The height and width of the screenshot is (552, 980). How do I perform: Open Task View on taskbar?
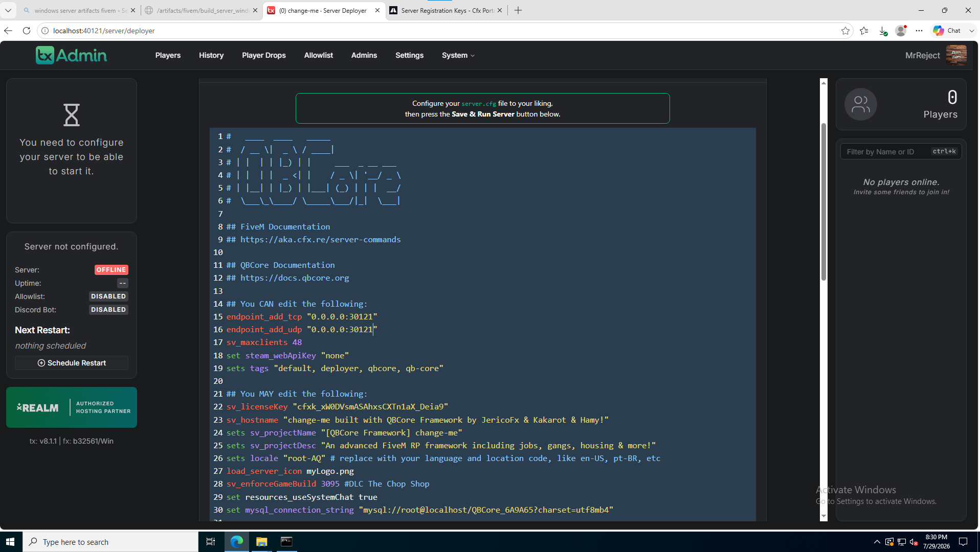(211, 542)
